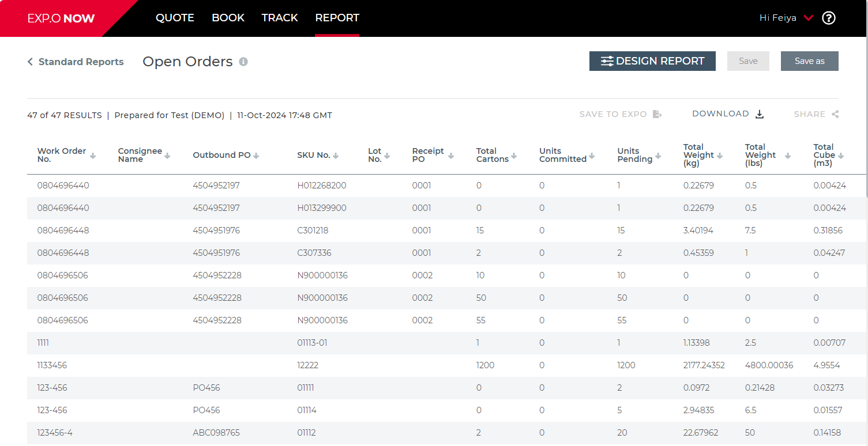Click the DOWNLOAD label
The width and height of the screenshot is (868, 446).
720,114
